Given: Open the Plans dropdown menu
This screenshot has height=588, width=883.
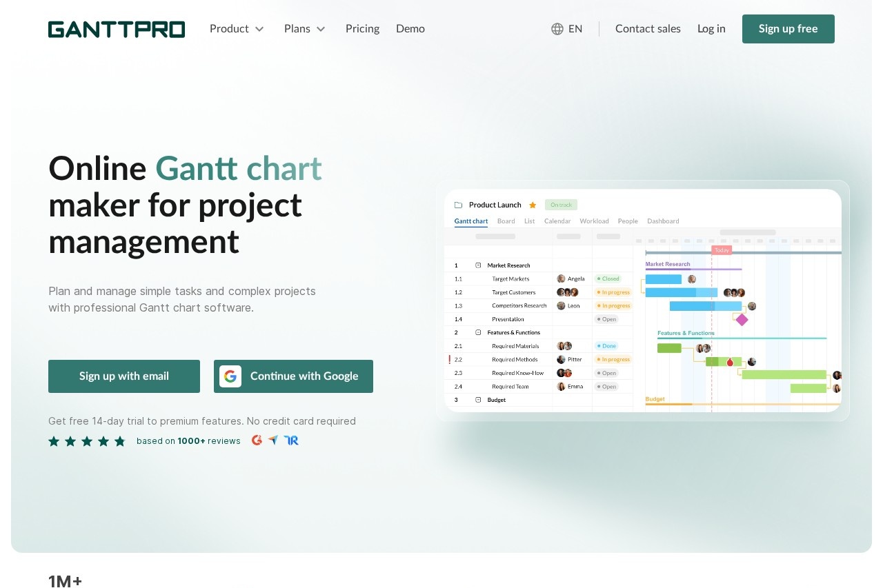Looking at the screenshot, I should tap(304, 29).
